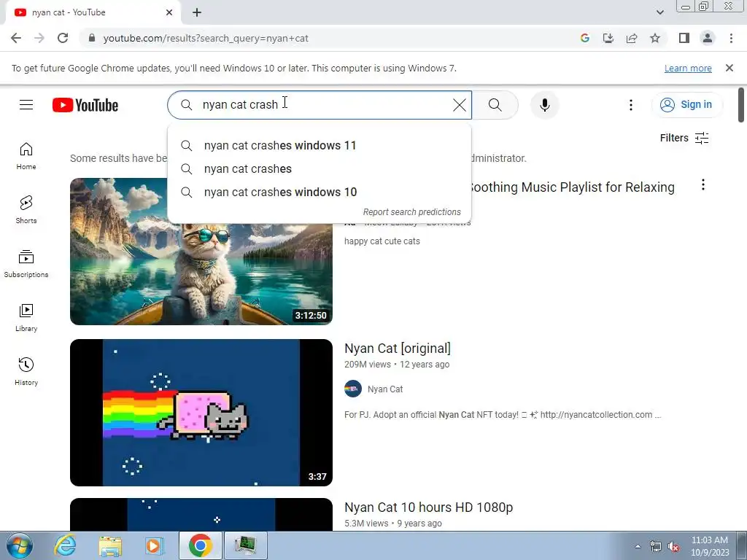Click the Sign in button
The width and height of the screenshot is (747, 560).
686,105
